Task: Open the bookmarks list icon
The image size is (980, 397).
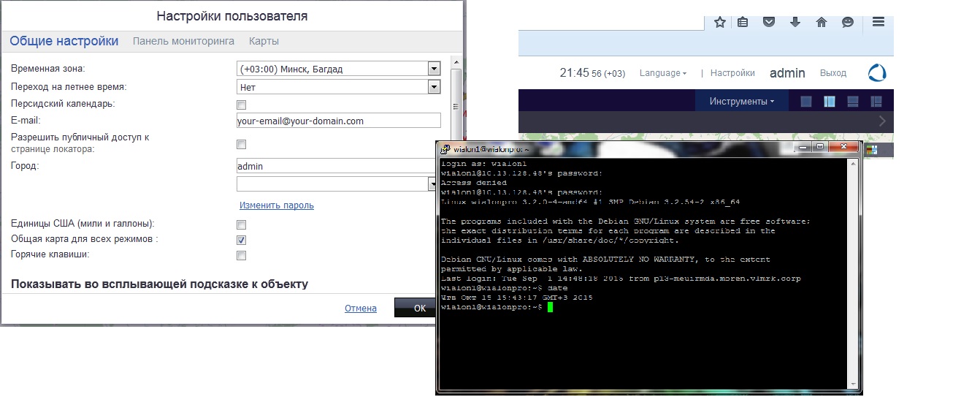Action: pos(743,22)
